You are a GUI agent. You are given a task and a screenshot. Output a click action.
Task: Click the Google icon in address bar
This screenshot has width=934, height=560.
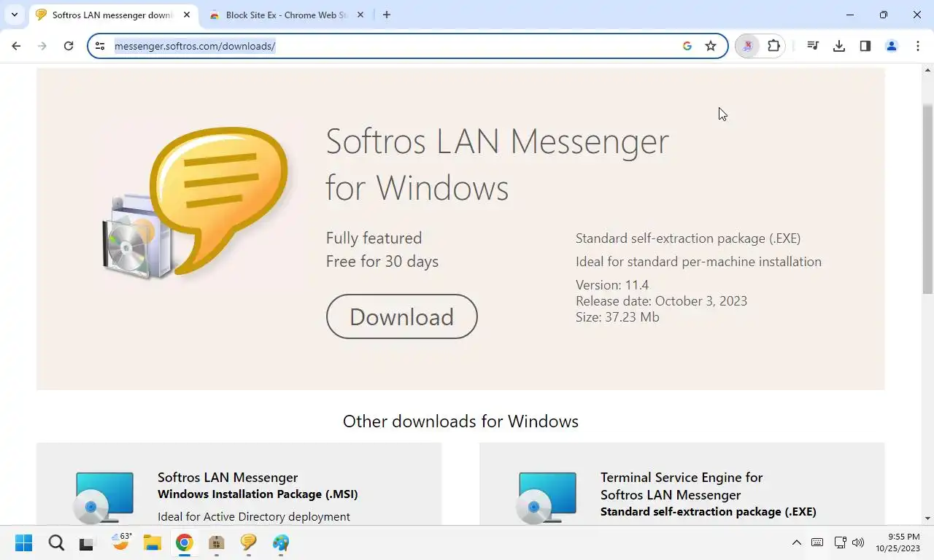[x=687, y=46]
